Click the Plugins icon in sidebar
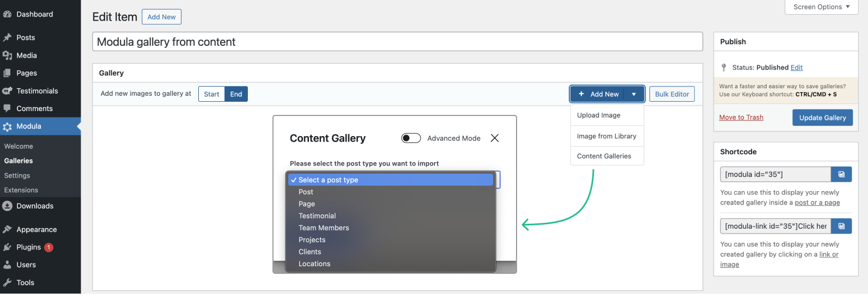The width and height of the screenshot is (868, 294). tap(7, 247)
